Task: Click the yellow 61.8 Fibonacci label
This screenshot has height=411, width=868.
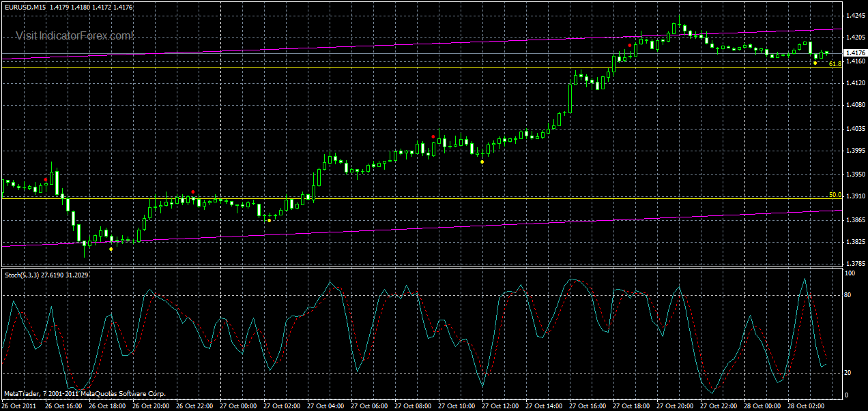Action: tap(835, 64)
